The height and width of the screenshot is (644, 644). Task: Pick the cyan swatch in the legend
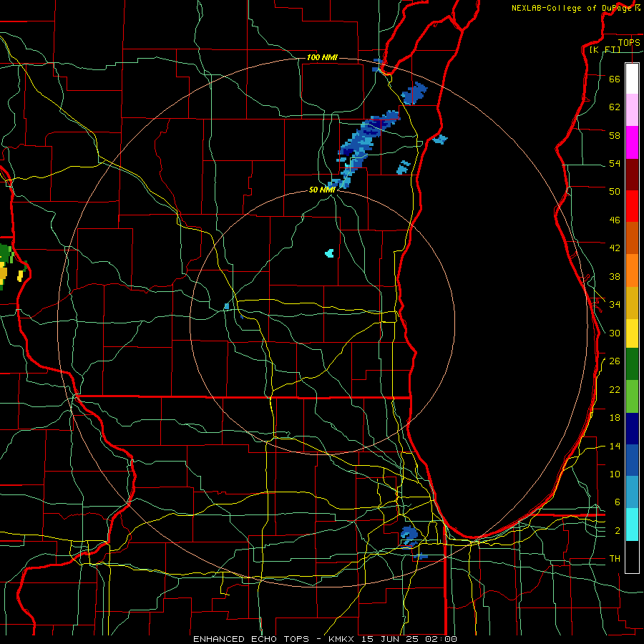point(632,525)
